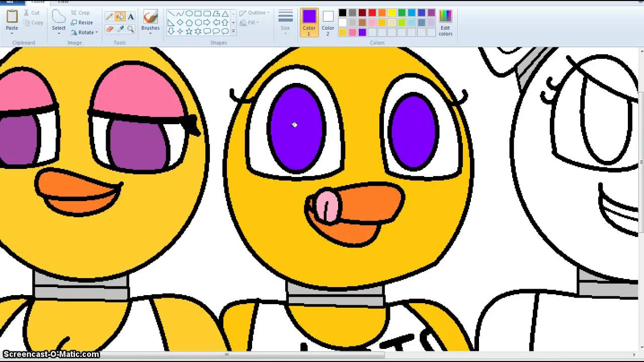Choose the Triangle shape
Image resolution: width=644 pixels, height=362 pixels.
pos(225,14)
